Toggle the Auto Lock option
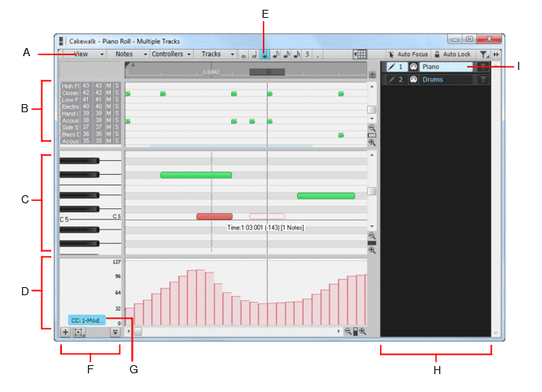This screenshot has height=392, width=542. (452, 54)
